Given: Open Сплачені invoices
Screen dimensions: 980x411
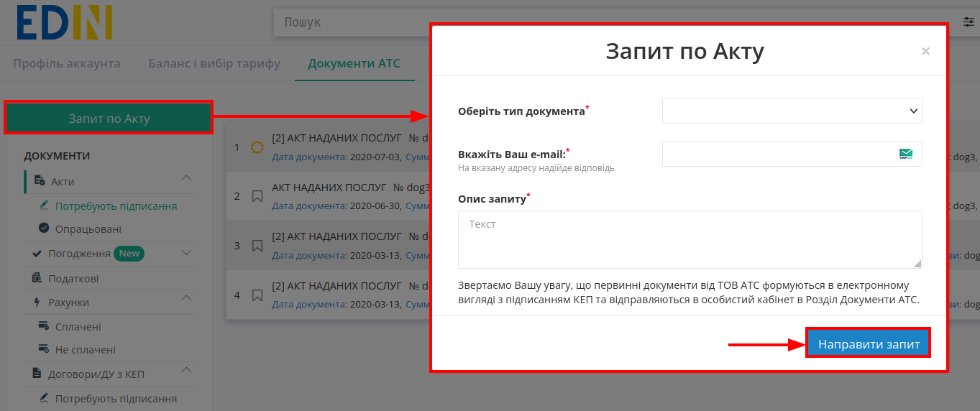Looking at the screenshot, I should pos(78,327).
